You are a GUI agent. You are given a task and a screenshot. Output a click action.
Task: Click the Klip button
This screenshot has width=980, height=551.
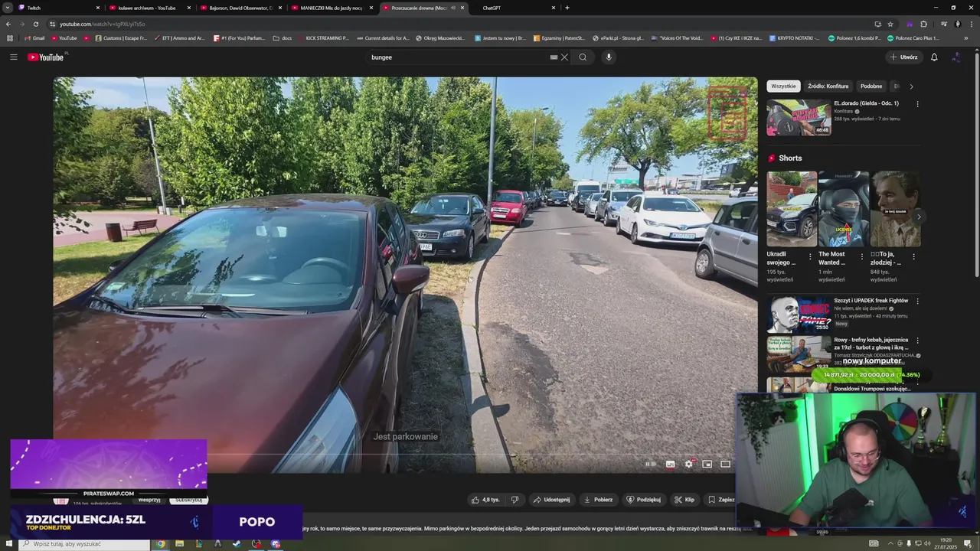click(684, 500)
